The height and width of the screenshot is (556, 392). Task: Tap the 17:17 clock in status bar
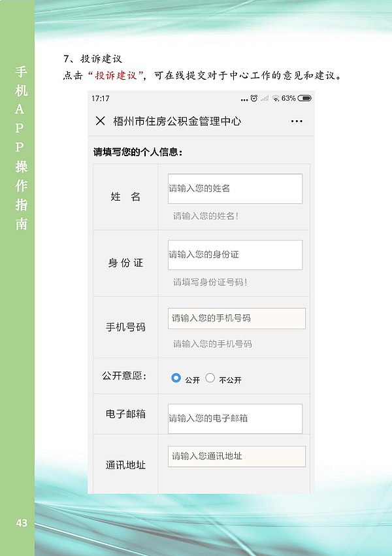[x=101, y=99]
